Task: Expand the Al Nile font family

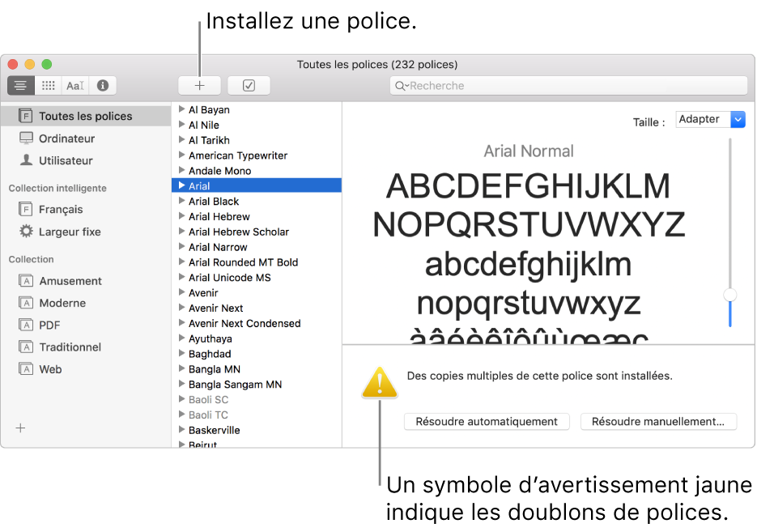Action: [x=181, y=125]
